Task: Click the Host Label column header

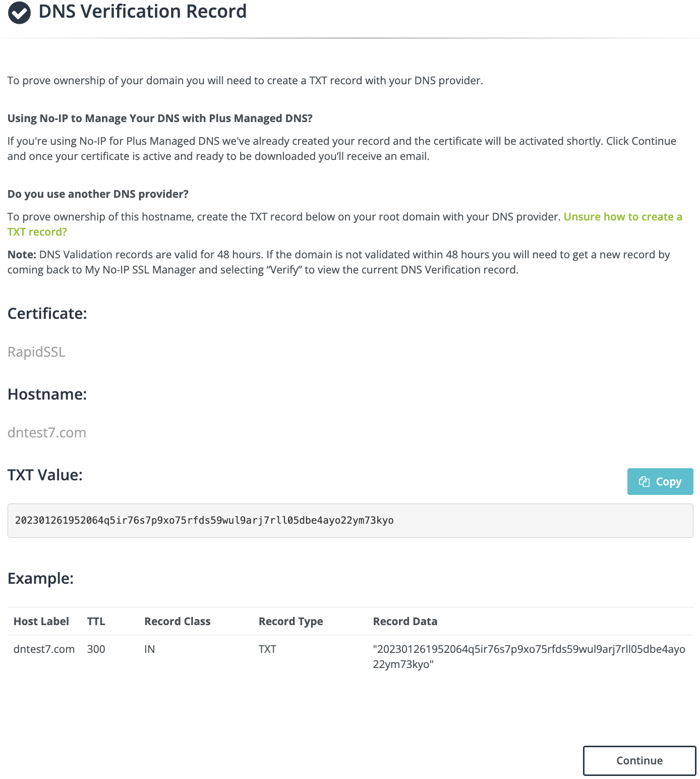Action: point(41,621)
